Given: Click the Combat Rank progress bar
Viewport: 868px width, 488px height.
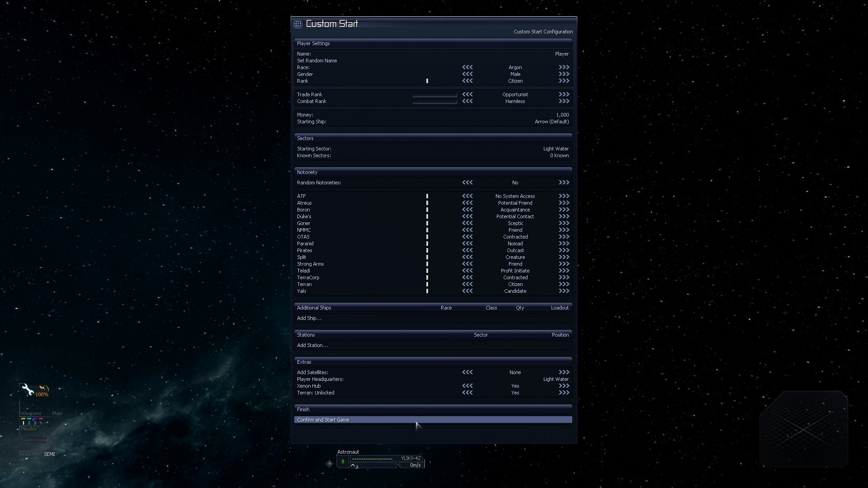Looking at the screenshot, I should coord(434,101).
